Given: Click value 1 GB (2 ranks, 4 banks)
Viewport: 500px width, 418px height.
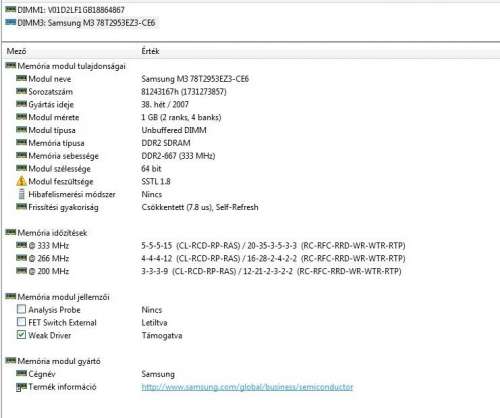Looking at the screenshot, I should tap(181, 117).
